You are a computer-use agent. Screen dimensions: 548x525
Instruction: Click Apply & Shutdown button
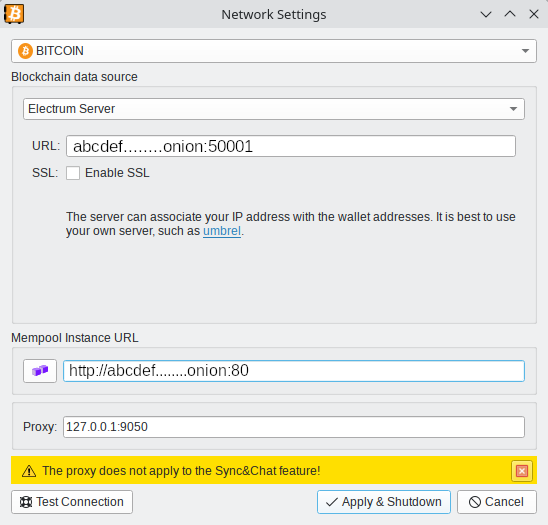(x=384, y=502)
